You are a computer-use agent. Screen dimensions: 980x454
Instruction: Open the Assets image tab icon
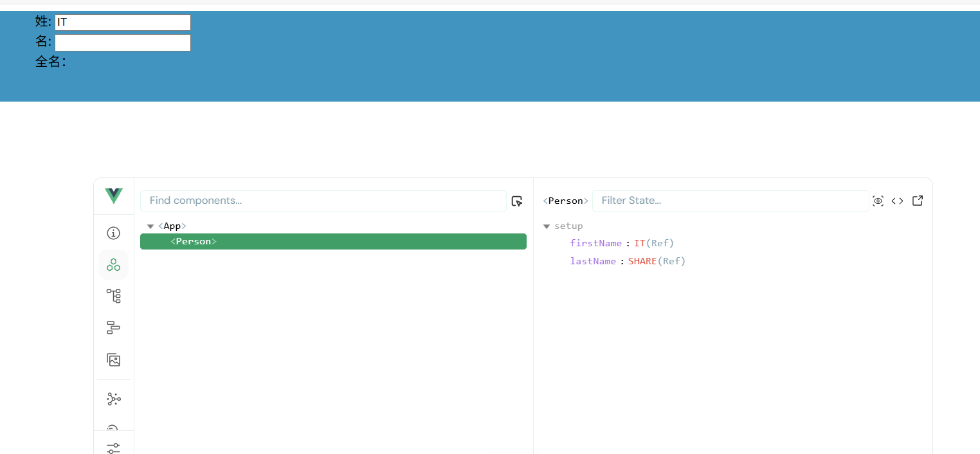pyautogui.click(x=114, y=360)
